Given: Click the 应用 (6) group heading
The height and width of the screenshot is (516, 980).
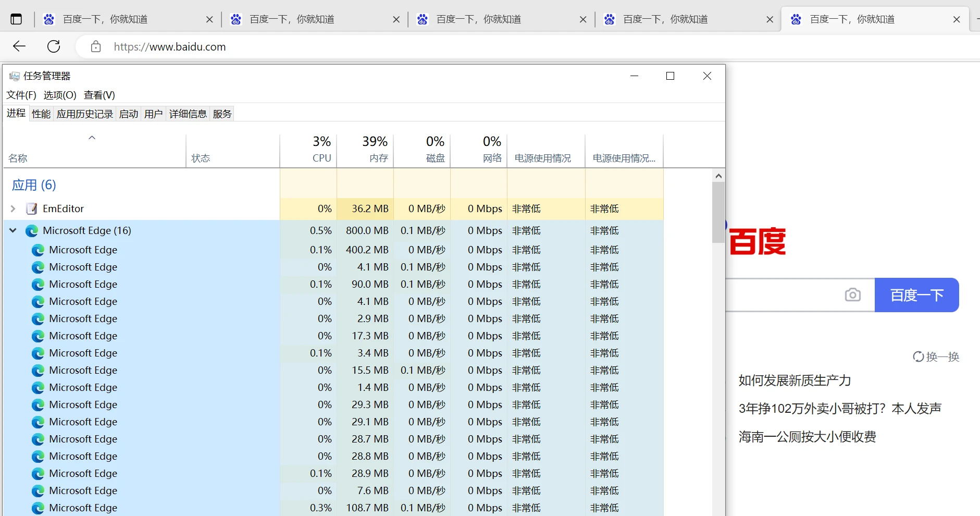Looking at the screenshot, I should (x=34, y=185).
